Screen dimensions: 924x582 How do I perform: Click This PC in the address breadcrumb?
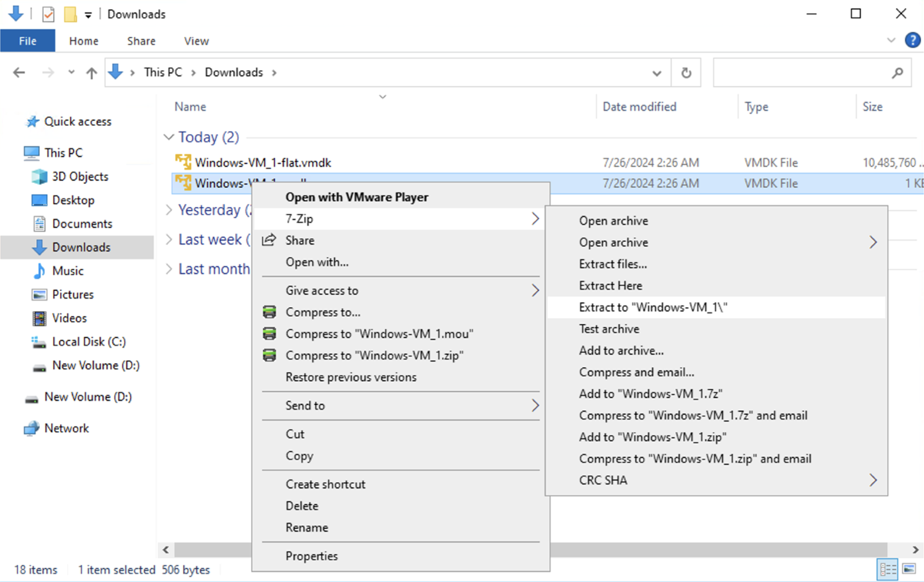coord(163,72)
